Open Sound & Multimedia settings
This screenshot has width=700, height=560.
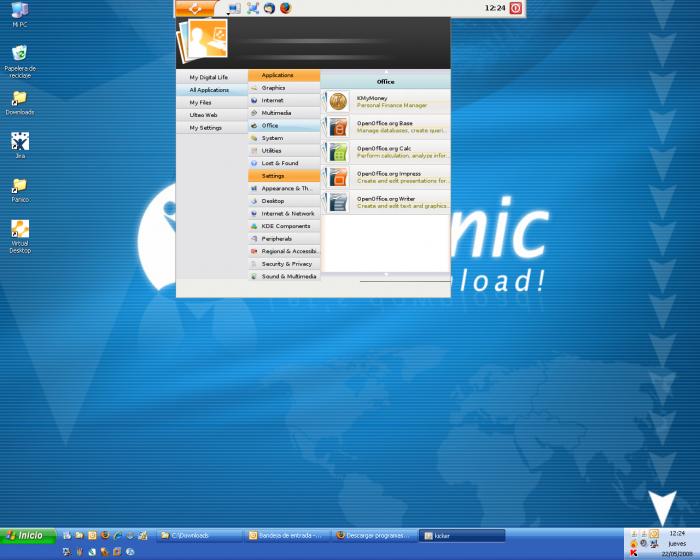pos(284,276)
